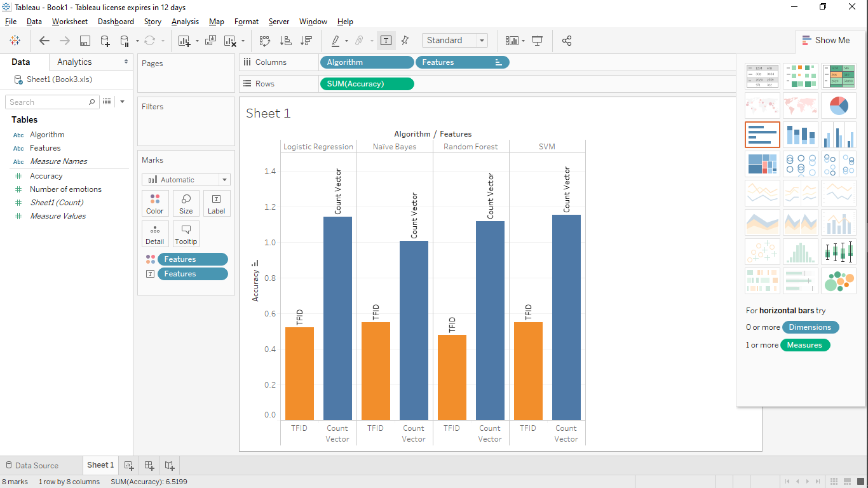868x488 pixels.
Task: Click the Presentation Mode icon
Action: [x=537, y=41]
